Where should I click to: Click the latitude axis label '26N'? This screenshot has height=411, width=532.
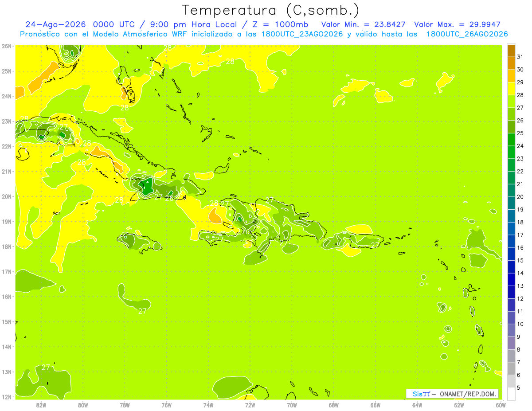pyautogui.click(x=7, y=46)
